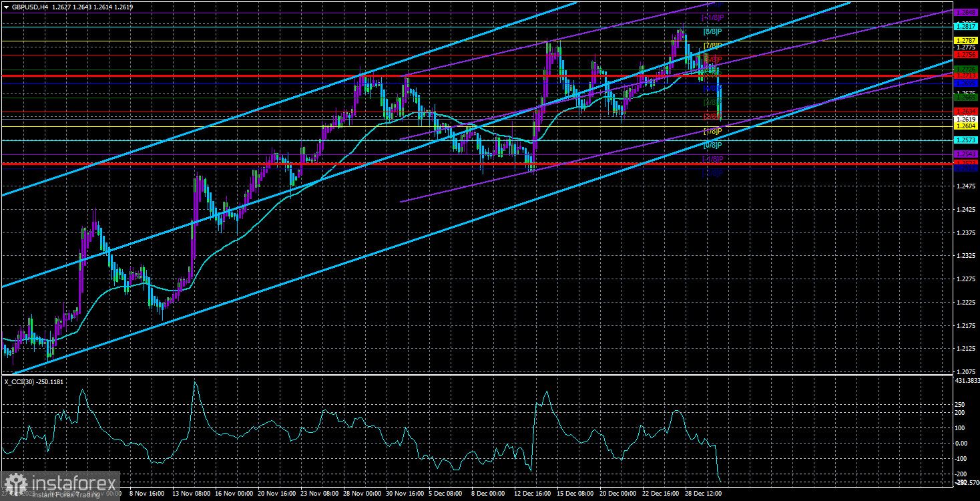The image size is (980, 501).
Task: Click the 431.3833 CCI scale maximum
Action: [967, 379]
